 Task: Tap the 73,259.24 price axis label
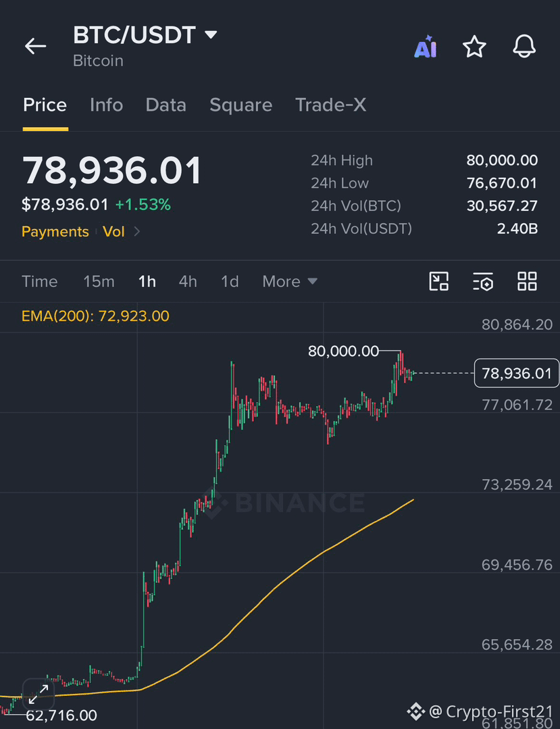pyautogui.click(x=517, y=485)
